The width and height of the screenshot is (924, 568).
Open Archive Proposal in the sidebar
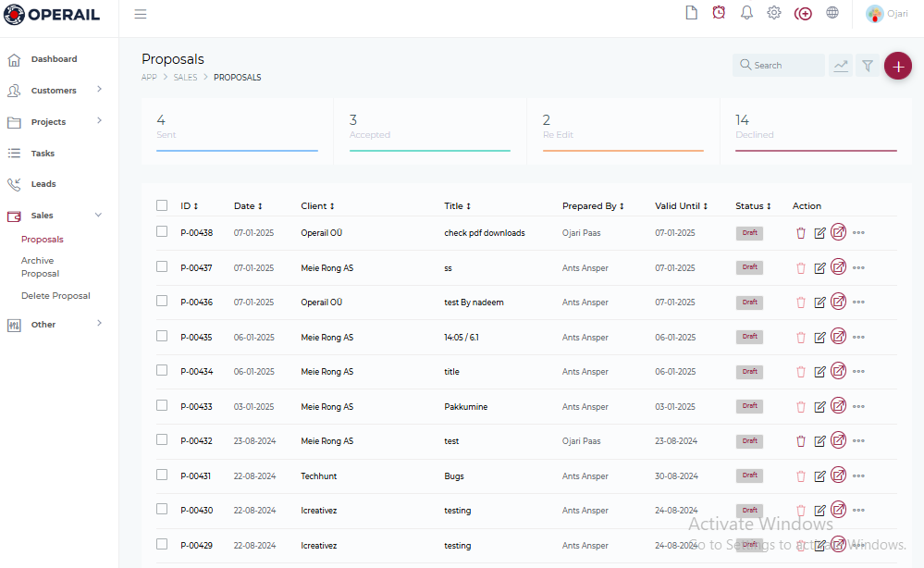click(x=40, y=267)
